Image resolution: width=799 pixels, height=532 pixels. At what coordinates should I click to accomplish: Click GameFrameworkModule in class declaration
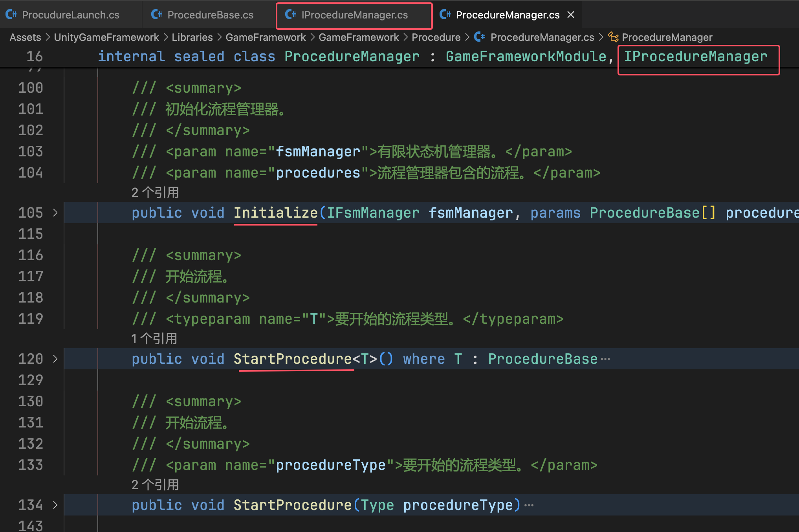click(526, 57)
